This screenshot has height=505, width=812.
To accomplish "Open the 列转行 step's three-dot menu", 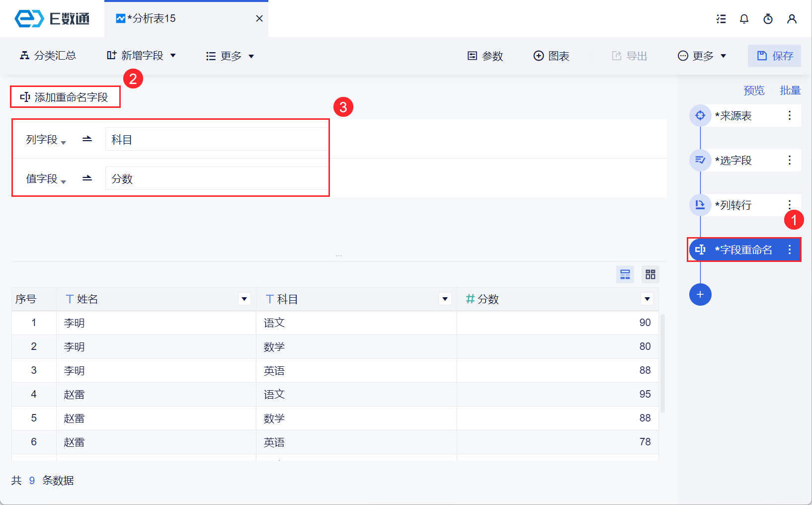I will [789, 205].
